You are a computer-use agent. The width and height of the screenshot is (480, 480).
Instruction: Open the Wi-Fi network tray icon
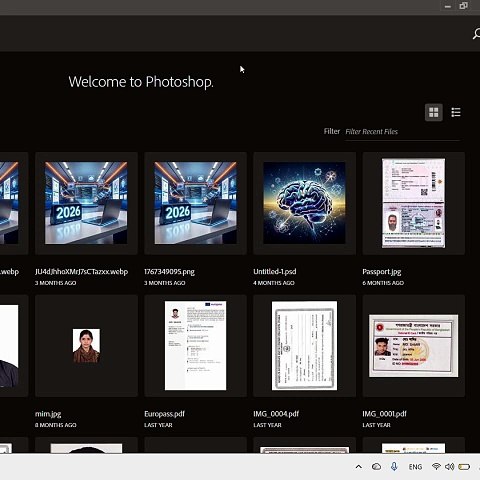436,466
